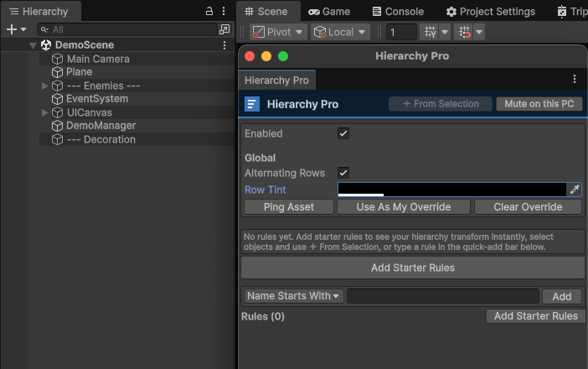The width and height of the screenshot is (588, 369).
Task: Minimize Hierarchy Pro window with yellow button
Action: coord(266,56)
